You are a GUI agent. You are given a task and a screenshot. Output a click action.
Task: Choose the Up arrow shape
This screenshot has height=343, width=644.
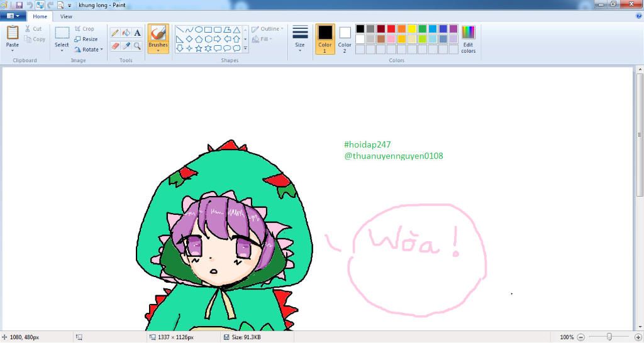pos(236,39)
